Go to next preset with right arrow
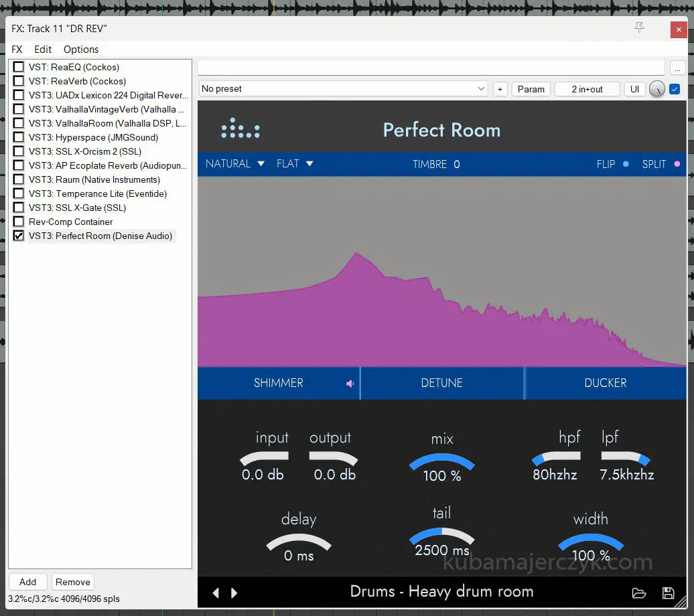Image resolution: width=694 pixels, height=616 pixels. [x=234, y=593]
